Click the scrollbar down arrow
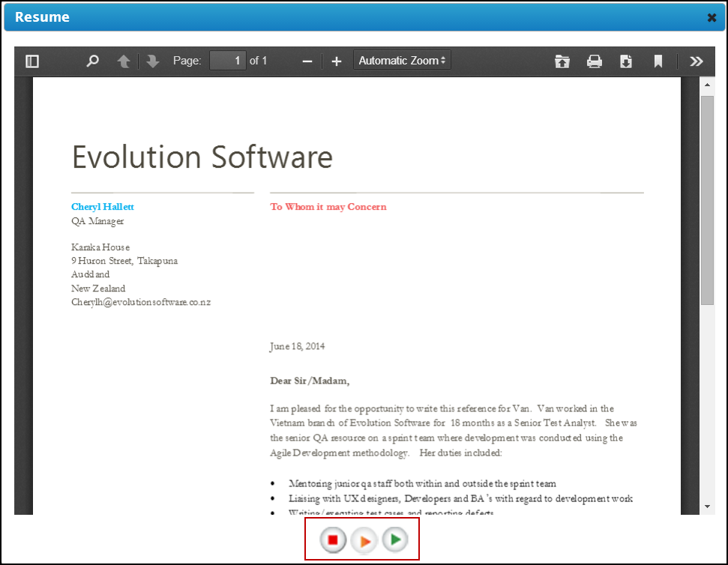 coord(707,507)
